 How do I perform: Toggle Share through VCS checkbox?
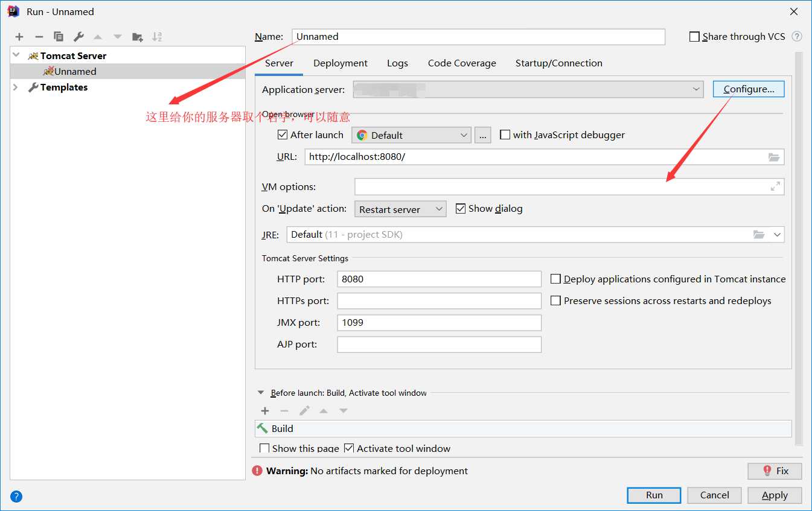click(x=694, y=37)
